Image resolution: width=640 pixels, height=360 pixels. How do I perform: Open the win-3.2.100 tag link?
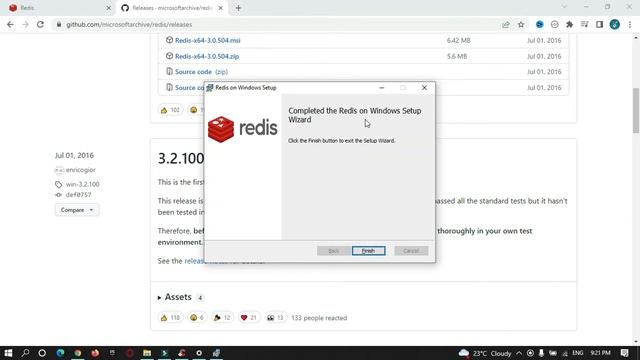[82, 184]
